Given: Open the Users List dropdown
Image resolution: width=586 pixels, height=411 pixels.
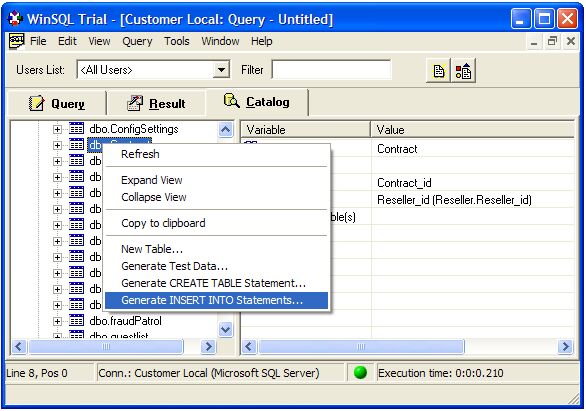Looking at the screenshot, I should 221,70.
